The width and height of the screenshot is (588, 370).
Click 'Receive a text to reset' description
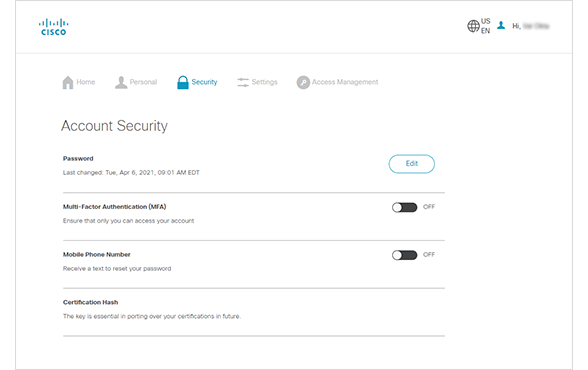tap(117, 268)
